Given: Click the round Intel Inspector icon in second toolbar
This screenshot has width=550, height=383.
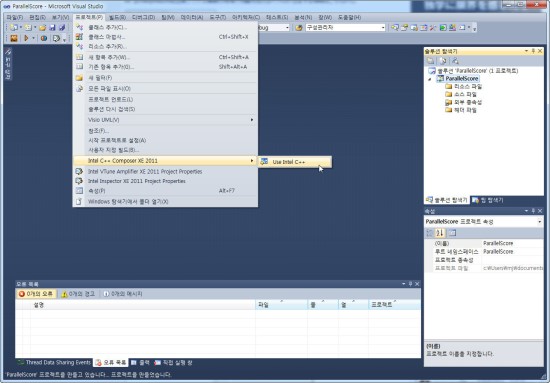Looking at the screenshot, I should point(43,38).
